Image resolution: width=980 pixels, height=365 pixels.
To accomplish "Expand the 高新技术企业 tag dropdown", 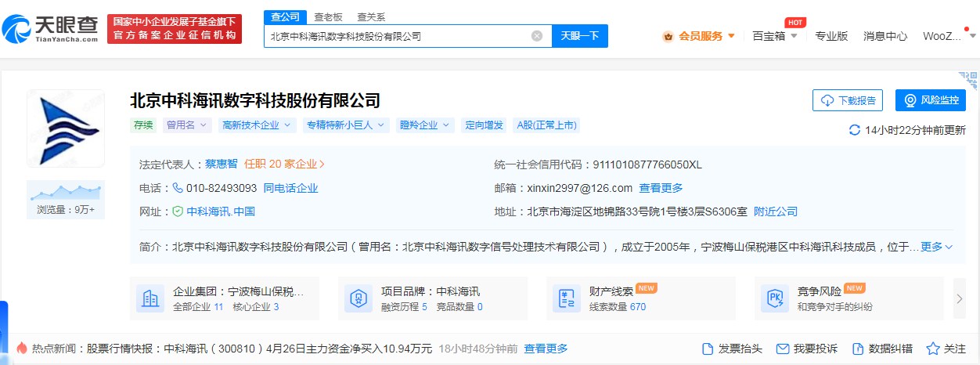I will point(257,125).
